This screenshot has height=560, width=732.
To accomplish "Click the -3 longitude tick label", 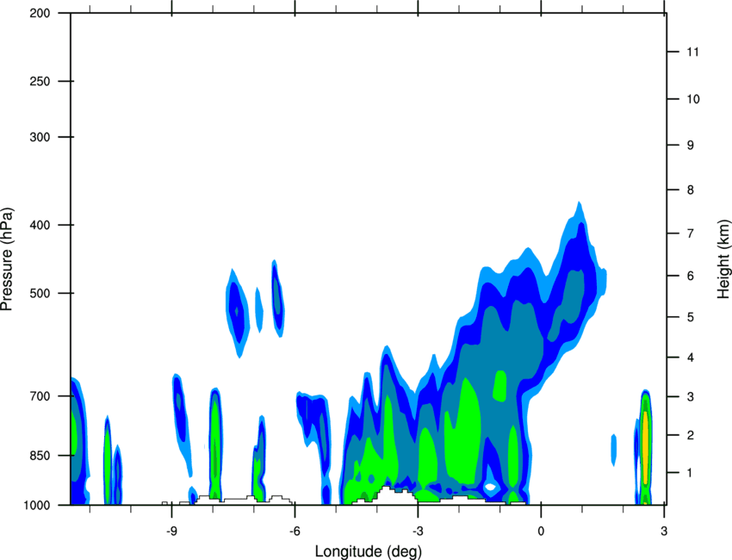I will click(x=418, y=532).
